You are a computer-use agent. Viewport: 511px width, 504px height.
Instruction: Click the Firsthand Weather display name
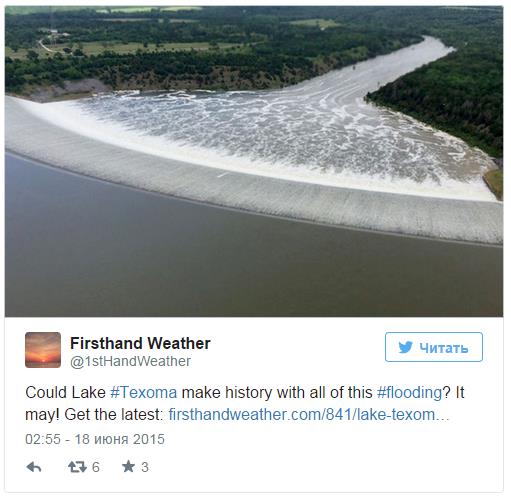[x=140, y=343]
